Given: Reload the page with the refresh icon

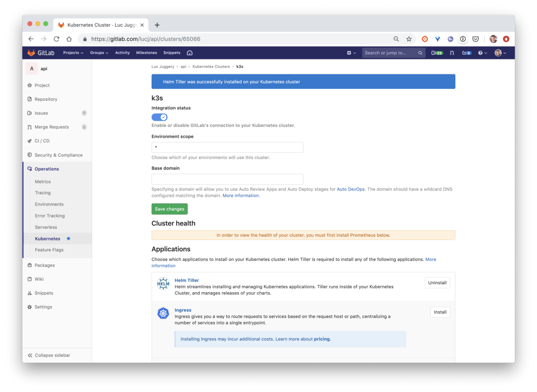Looking at the screenshot, I should [x=56, y=39].
